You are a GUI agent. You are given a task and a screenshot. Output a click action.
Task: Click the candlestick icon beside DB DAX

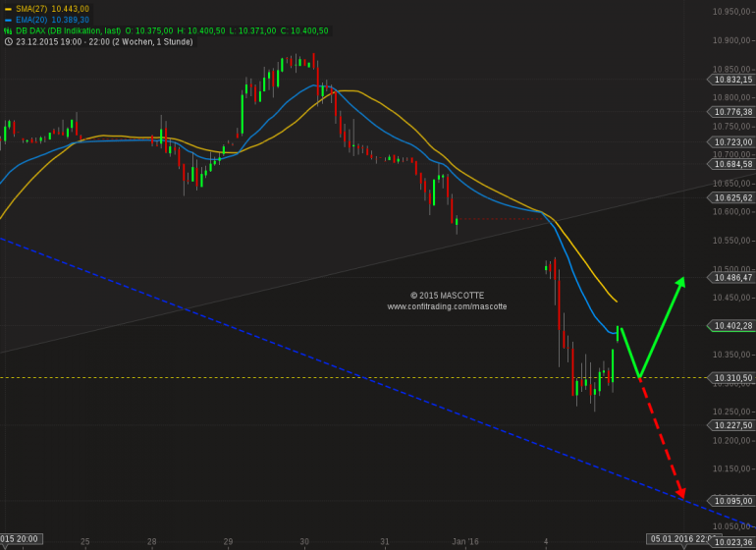pyautogui.click(x=8, y=30)
